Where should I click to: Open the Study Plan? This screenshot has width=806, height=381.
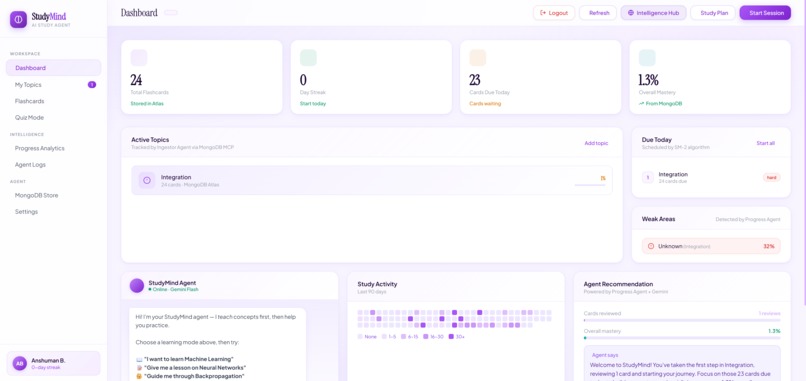pyautogui.click(x=714, y=13)
